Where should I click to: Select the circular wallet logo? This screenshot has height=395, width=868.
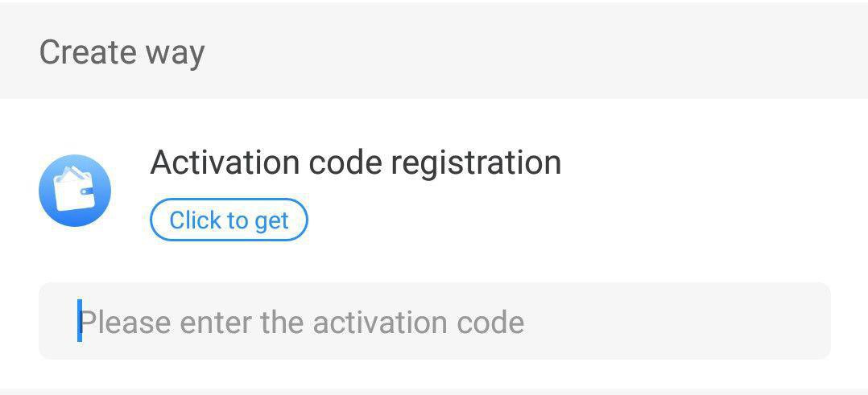pos(75,191)
